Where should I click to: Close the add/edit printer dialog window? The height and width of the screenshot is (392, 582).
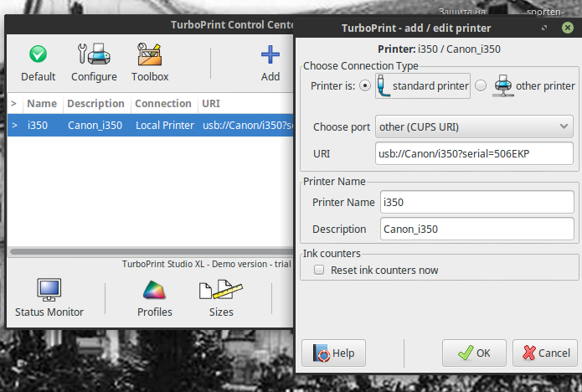pyautogui.click(x=567, y=28)
